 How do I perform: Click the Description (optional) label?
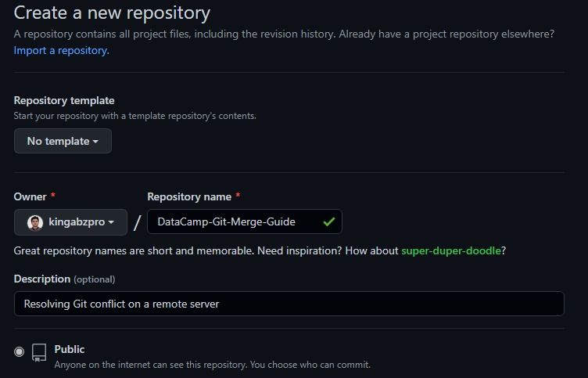[64, 279]
